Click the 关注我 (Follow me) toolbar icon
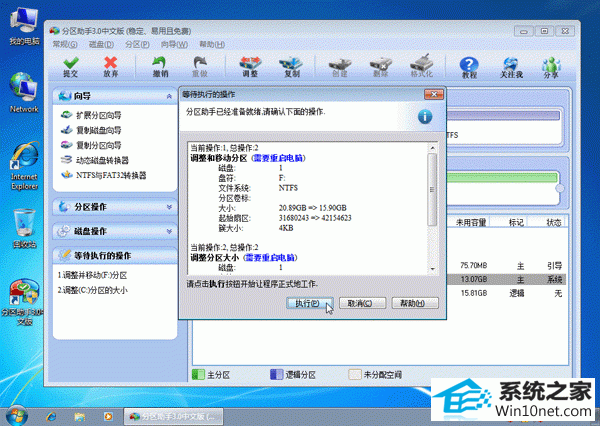Viewport: 600px width, 426px height. (x=511, y=67)
